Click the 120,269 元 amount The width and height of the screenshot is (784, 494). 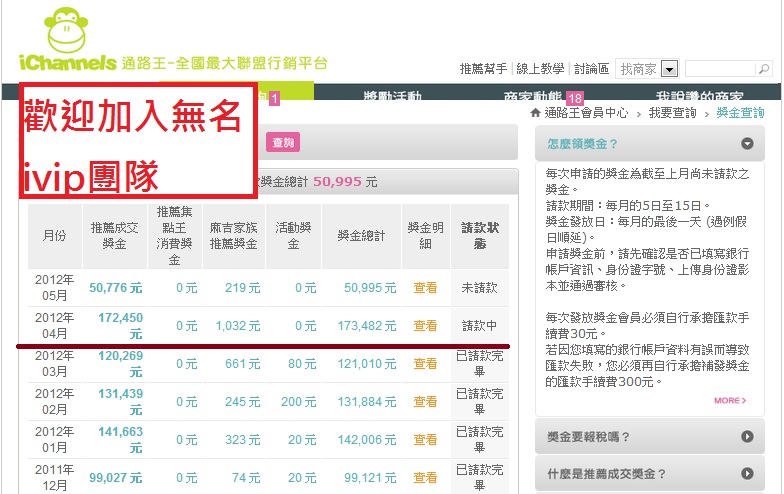(x=120, y=364)
